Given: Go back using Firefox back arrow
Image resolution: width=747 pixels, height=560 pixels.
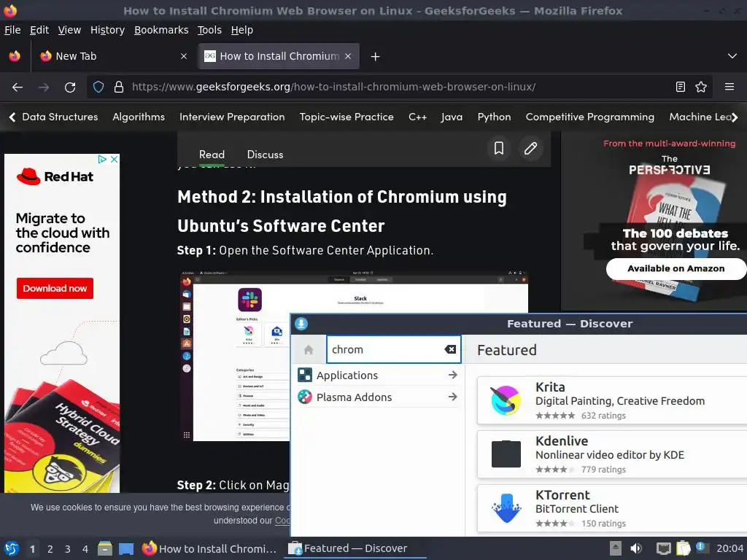Looking at the screenshot, I should click(18, 87).
